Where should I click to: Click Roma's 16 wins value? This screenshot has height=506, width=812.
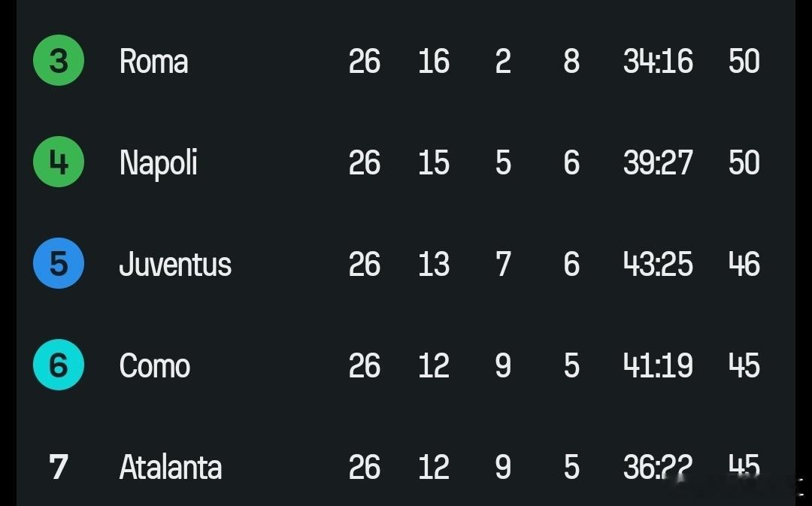coord(434,62)
